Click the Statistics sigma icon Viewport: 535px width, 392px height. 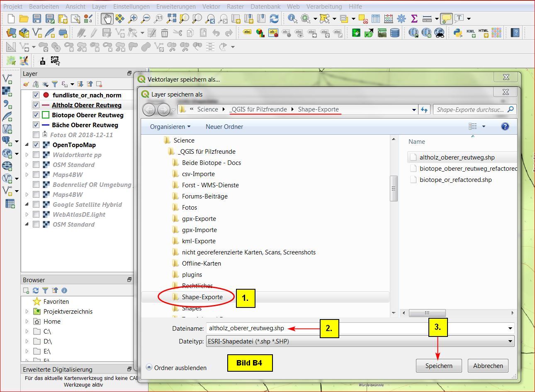[x=414, y=19]
